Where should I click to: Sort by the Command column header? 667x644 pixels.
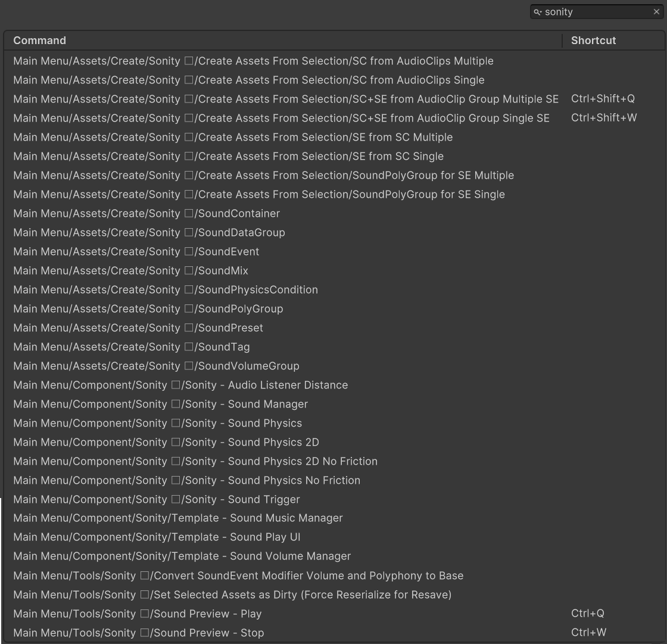[283, 41]
